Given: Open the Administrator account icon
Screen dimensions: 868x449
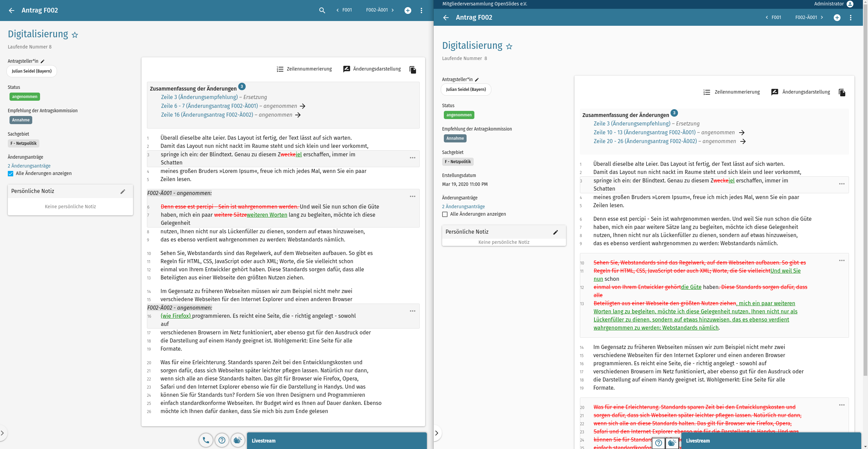Looking at the screenshot, I should [850, 4].
